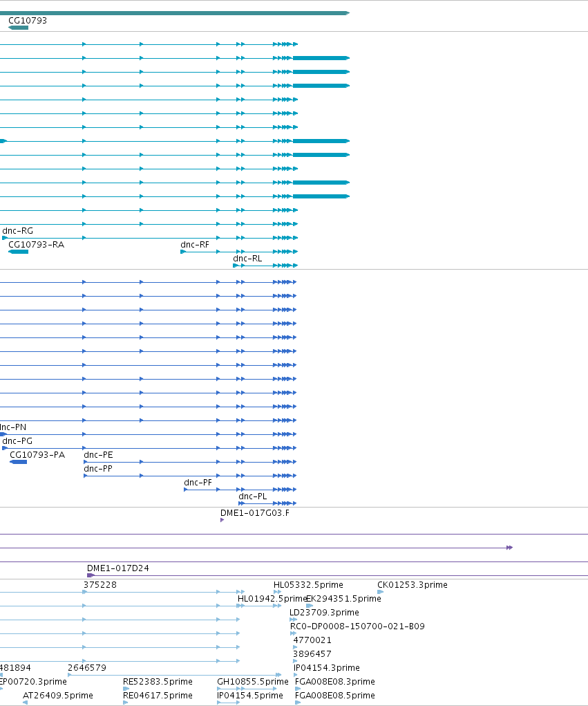Click the CG10793 gene label
588x706 pixels.
click(28, 20)
